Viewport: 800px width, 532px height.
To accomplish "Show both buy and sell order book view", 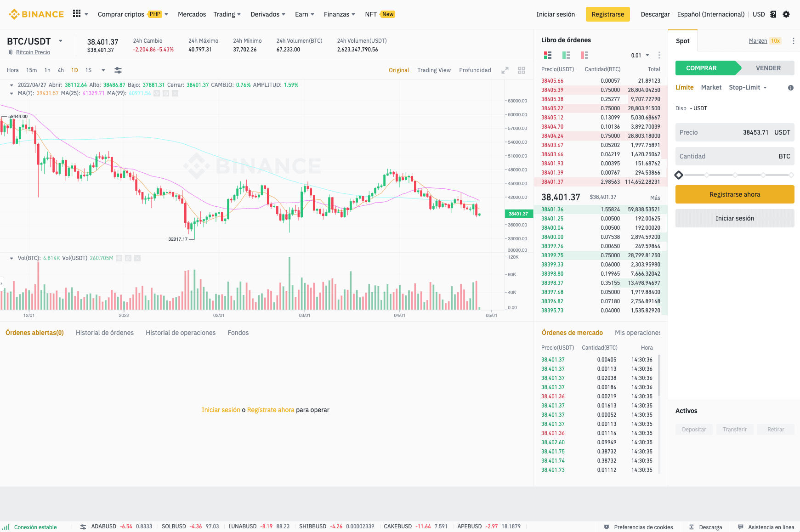I will coord(548,55).
